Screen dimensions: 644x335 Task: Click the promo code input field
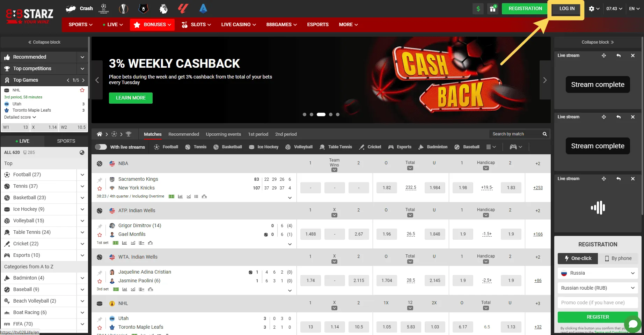tap(598, 303)
